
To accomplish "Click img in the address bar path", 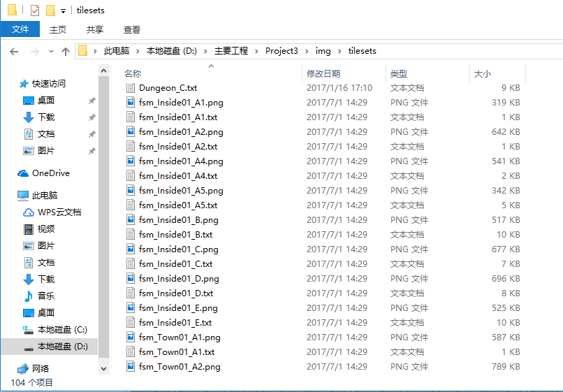I will (x=323, y=51).
